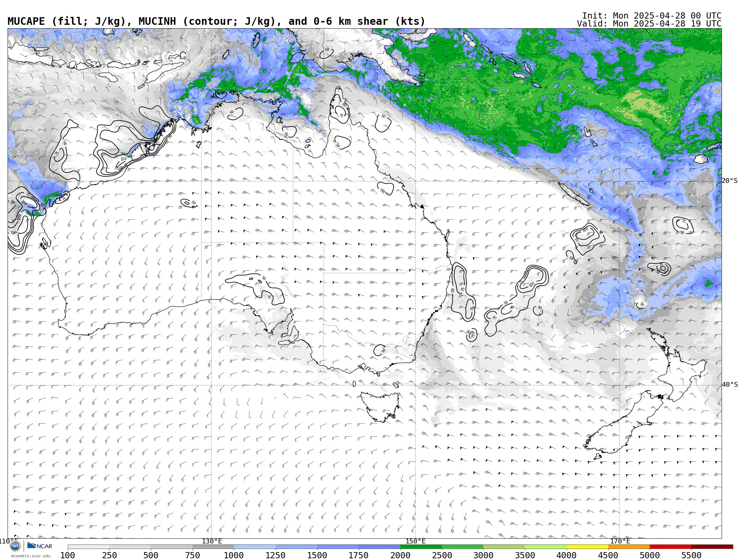
Task: Click the colorbar label 100
Action: (68, 556)
